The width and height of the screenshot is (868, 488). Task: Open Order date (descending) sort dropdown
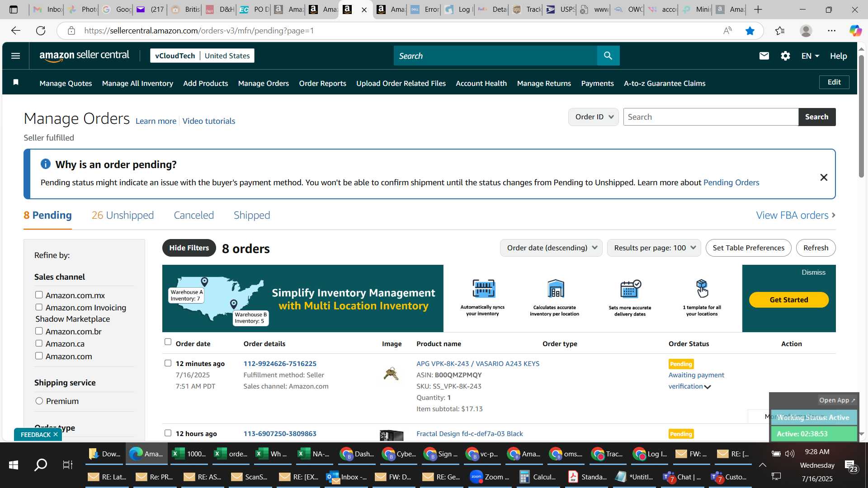(551, 248)
